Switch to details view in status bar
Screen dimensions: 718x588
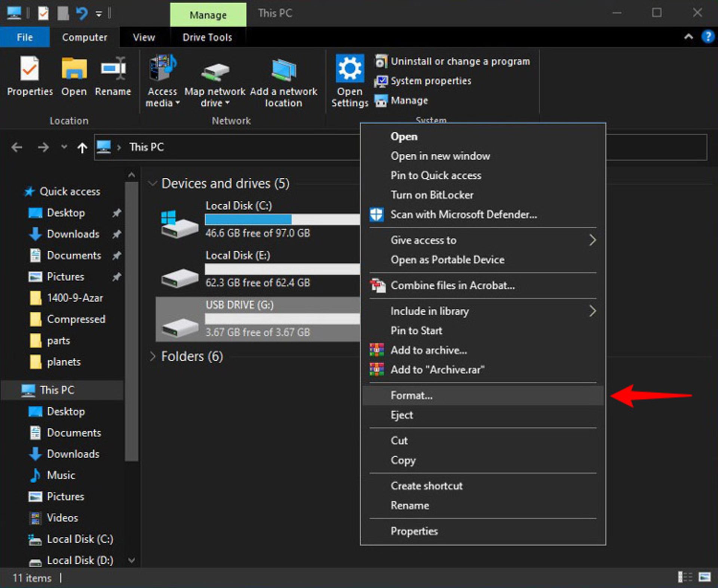[685, 577]
